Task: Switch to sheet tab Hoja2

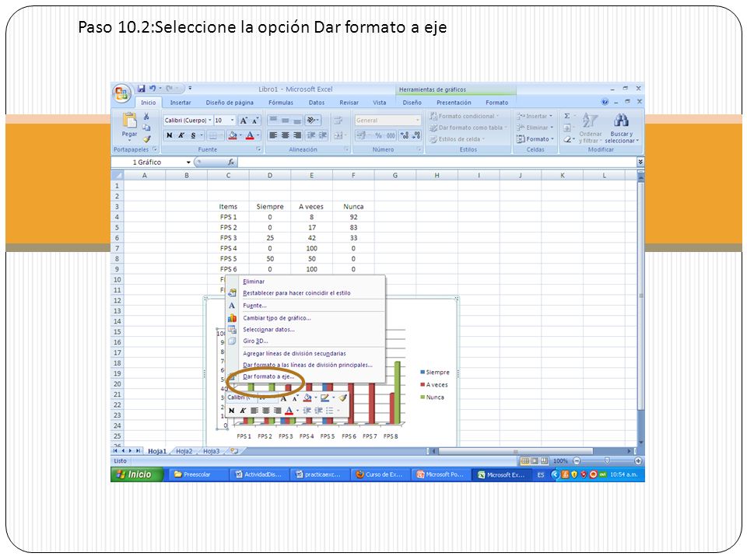Action: coord(184,451)
